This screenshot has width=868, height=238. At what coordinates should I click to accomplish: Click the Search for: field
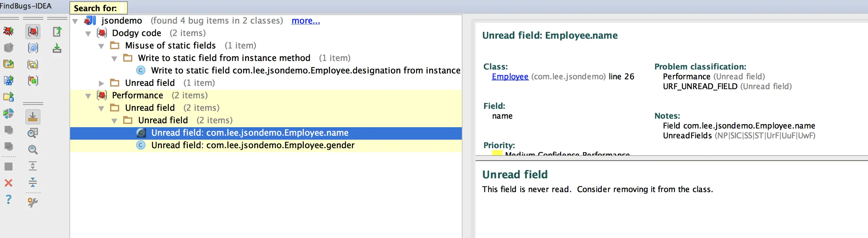pos(98,8)
